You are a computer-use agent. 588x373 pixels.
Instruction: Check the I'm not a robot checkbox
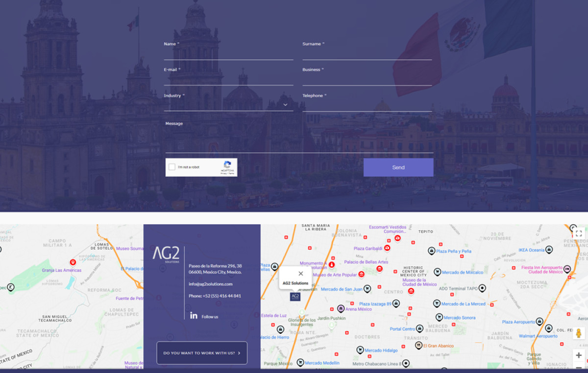coord(171,167)
